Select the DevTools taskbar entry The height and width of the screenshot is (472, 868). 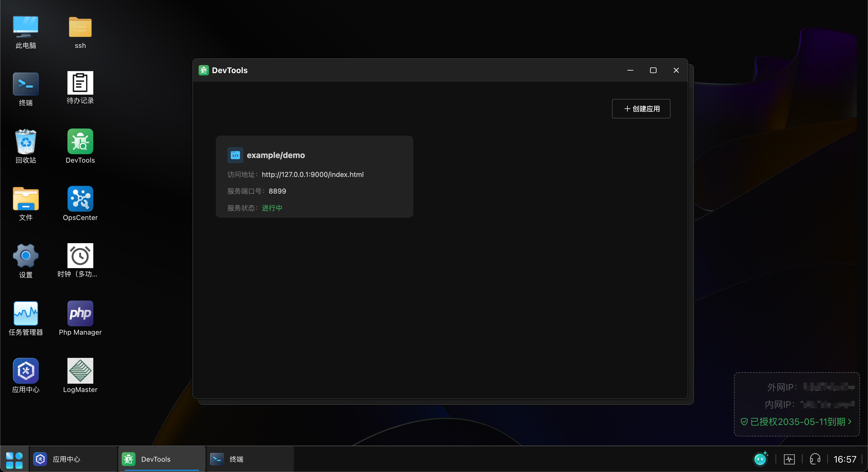(x=162, y=459)
